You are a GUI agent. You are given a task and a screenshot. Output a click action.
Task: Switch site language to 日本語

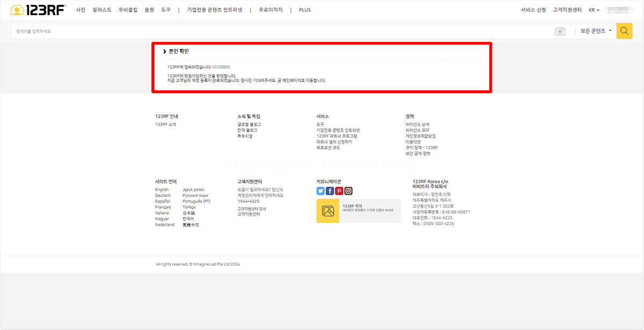click(189, 213)
